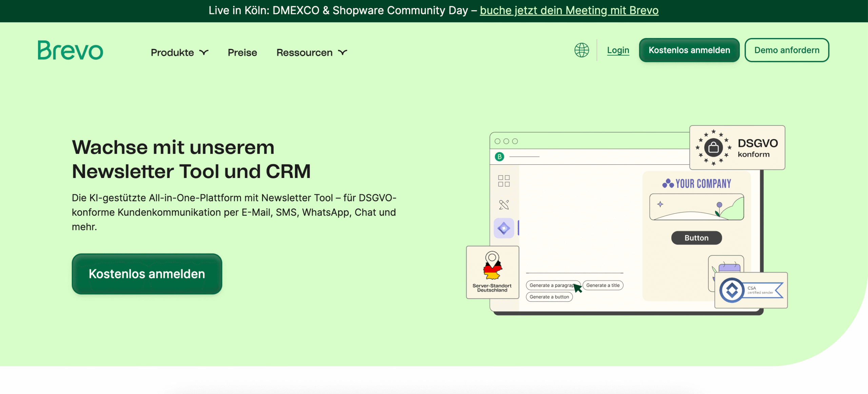Click the grid dashboard icon in illustration sidebar

504,181
